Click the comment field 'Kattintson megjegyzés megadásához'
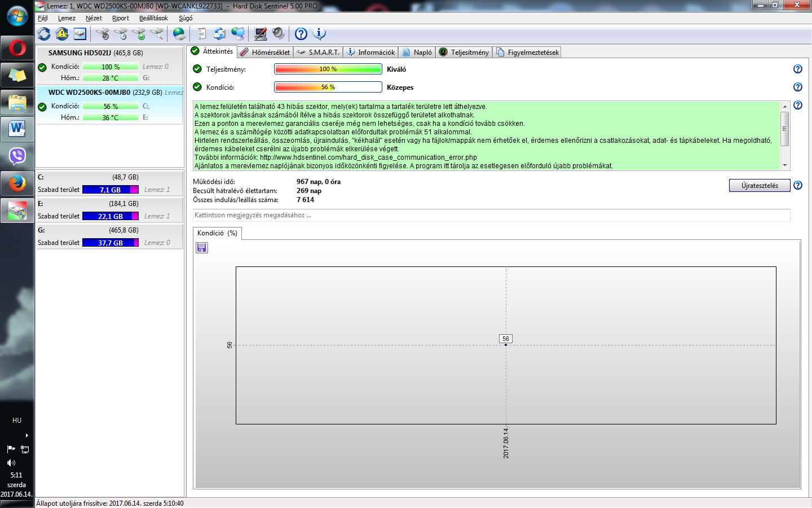This screenshot has width=812, height=508. click(491, 215)
